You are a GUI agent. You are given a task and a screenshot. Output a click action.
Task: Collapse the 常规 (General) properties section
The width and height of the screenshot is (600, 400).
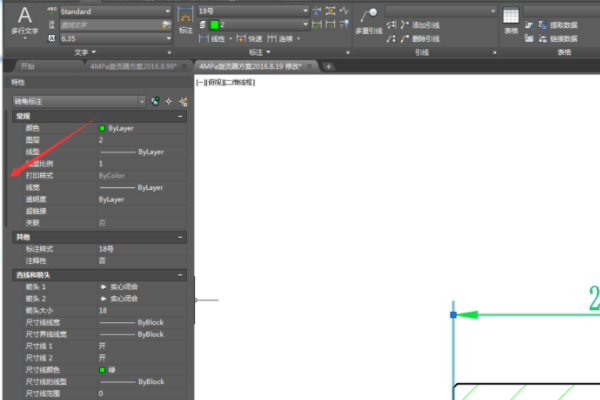(180, 116)
